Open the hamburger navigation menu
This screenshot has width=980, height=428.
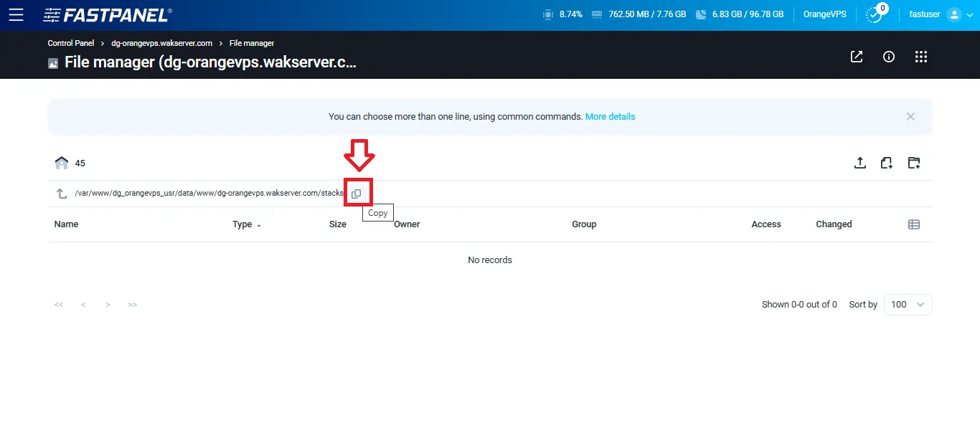coord(16,14)
